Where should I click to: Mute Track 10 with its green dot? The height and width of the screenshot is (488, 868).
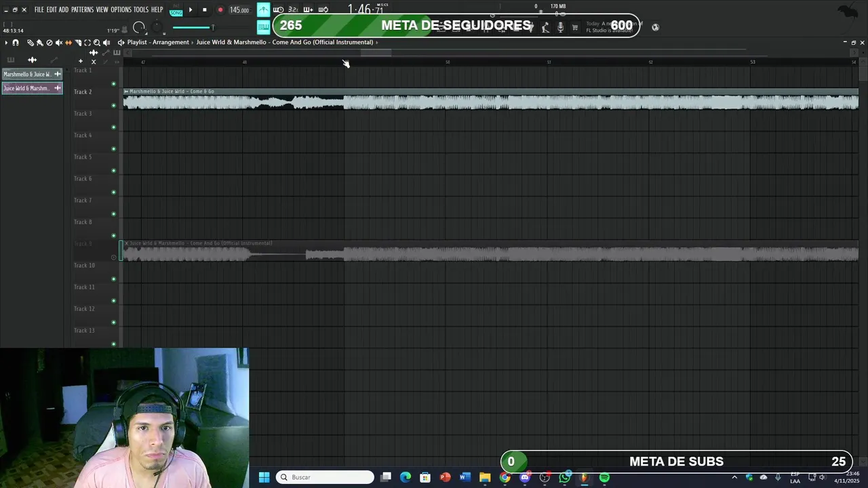pyautogui.click(x=113, y=279)
